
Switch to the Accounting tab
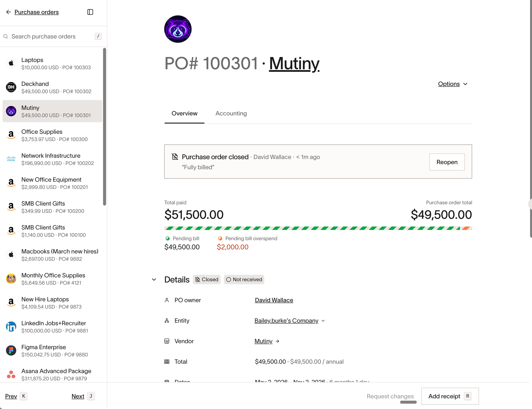231,114
